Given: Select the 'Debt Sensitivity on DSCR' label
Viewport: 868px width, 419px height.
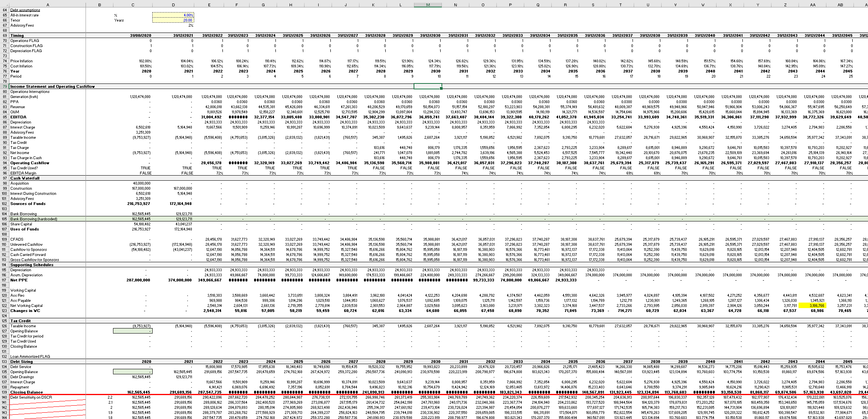Looking at the screenshot, I should point(31,397).
